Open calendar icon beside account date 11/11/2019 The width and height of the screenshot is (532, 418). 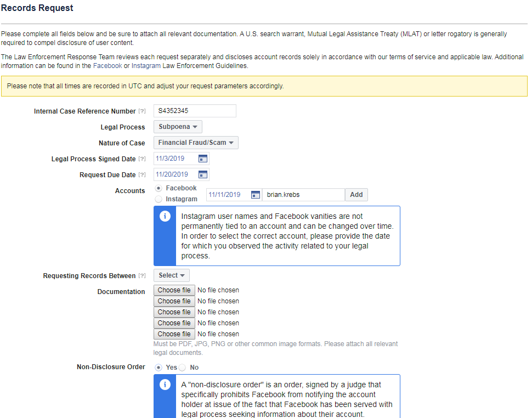[x=255, y=195]
